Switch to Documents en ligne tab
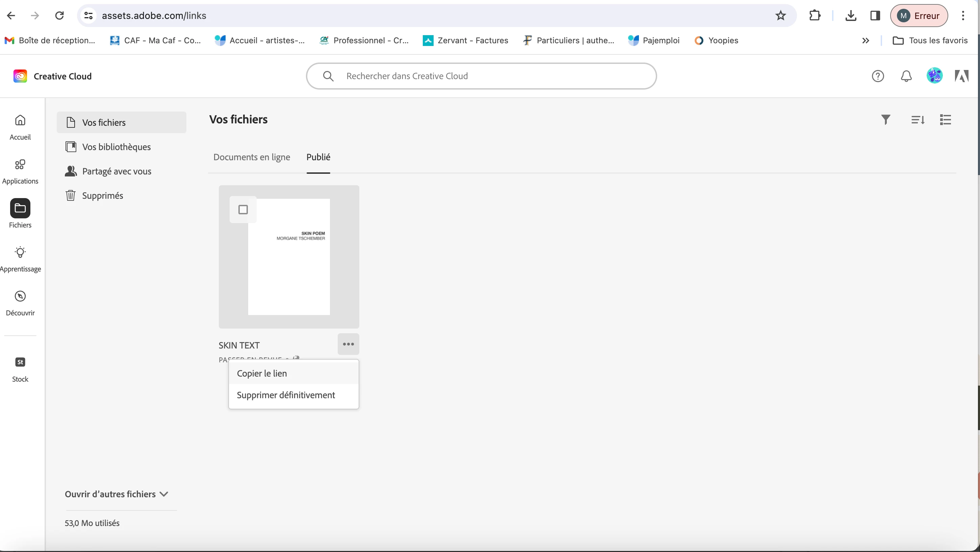This screenshot has width=980, height=552. click(252, 157)
